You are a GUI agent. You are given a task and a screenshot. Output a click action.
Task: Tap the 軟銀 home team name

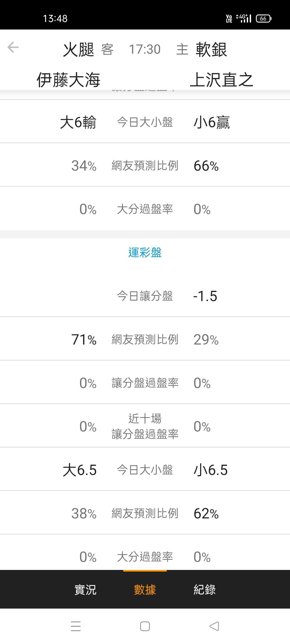(x=211, y=50)
